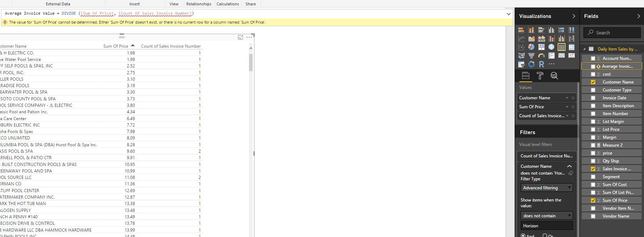Uncheck the Customer Name field

coord(593,82)
